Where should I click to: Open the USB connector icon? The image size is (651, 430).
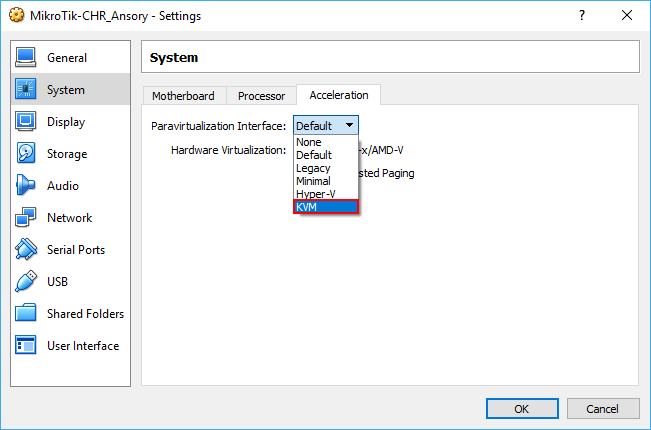click(27, 282)
